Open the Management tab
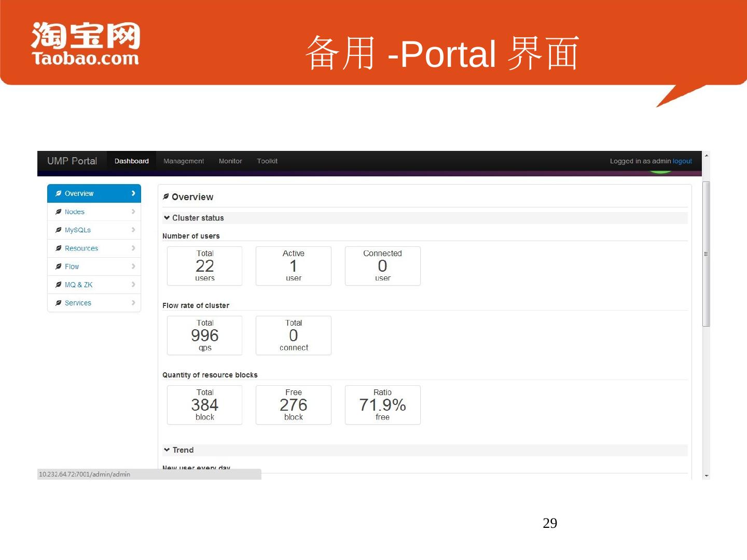The image size is (747, 560). point(184,161)
